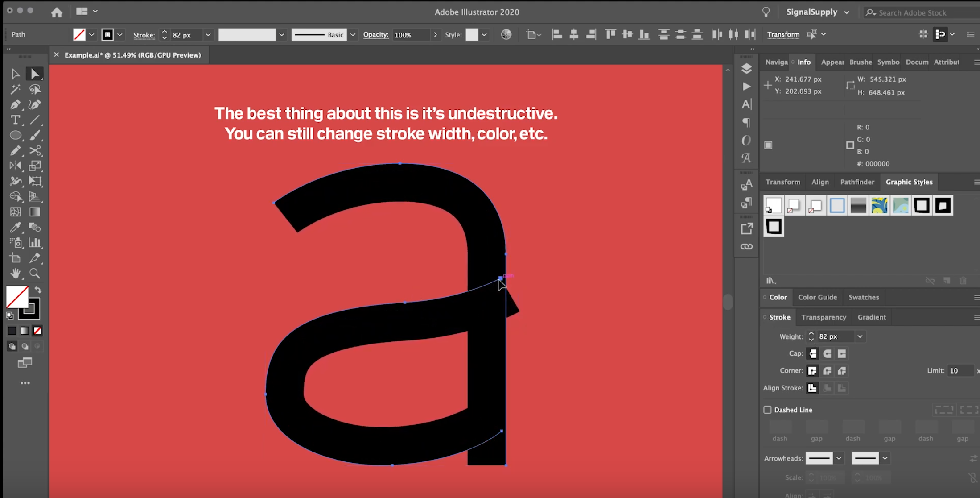Align stroke to center option
The height and width of the screenshot is (498, 980).
pyautogui.click(x=813, y=388)
